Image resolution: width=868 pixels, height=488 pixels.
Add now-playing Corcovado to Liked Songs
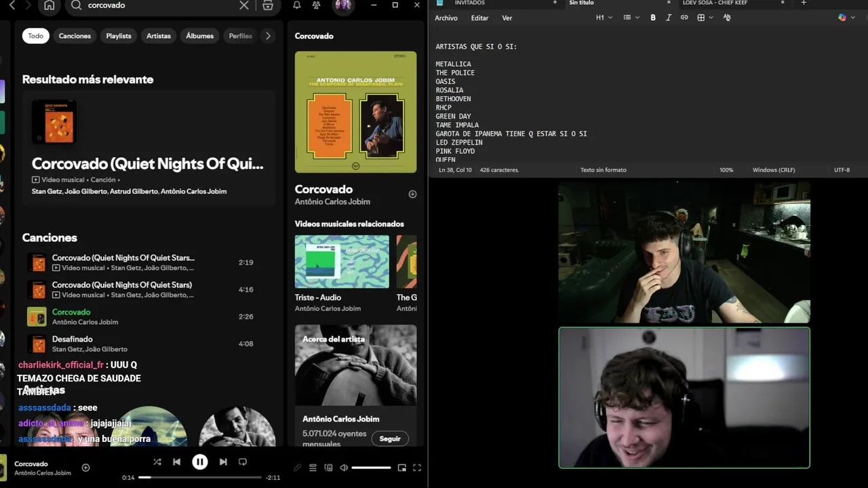[85, 468]
